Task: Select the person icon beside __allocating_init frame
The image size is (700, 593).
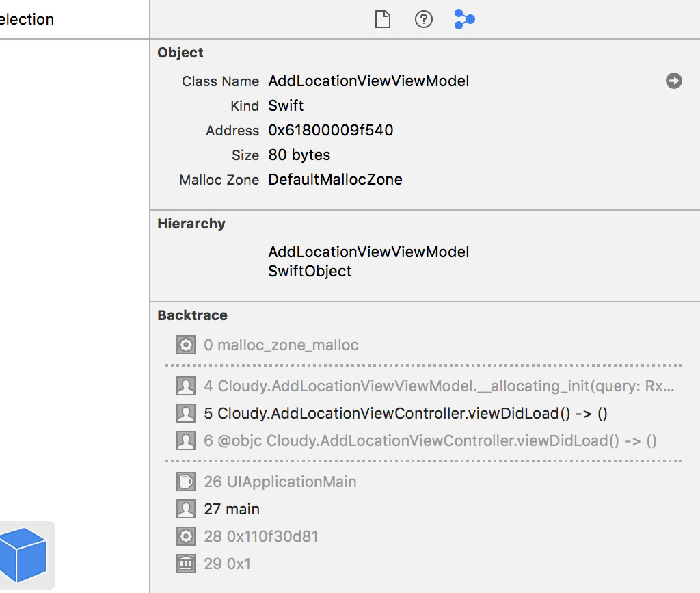Action: (185, 386)
